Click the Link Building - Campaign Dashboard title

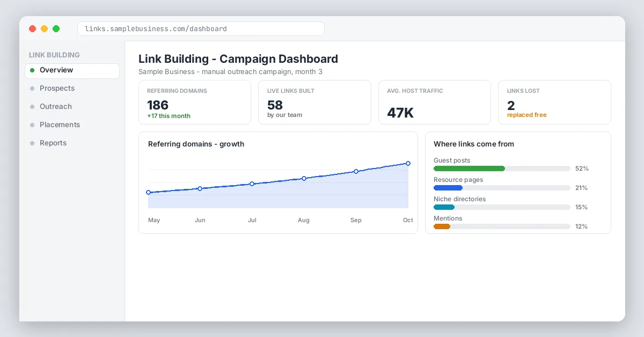point(238,59)
